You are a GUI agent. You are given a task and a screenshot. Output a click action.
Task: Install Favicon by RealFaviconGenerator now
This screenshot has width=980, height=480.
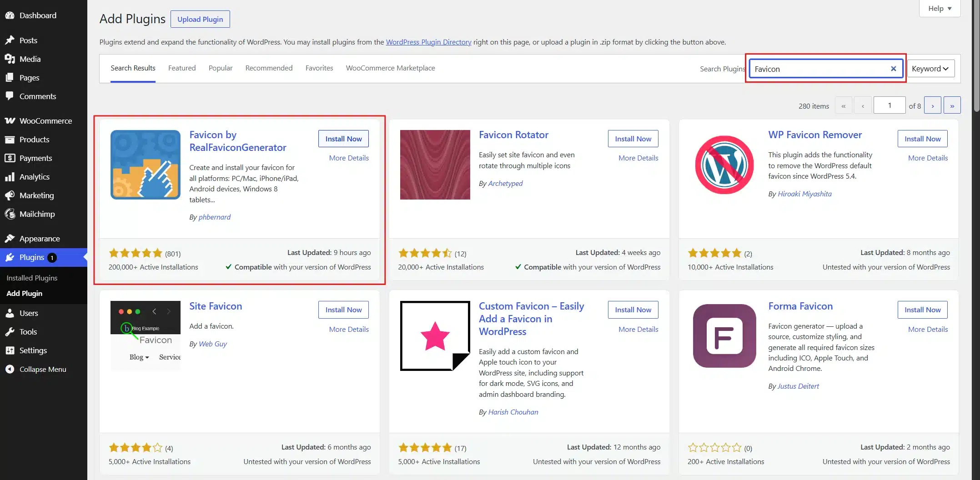(x=343, y=139)
